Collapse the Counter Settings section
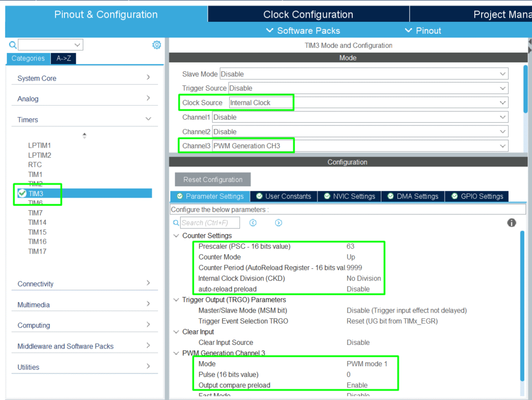The image size is (532, 400). coord(176,236)
